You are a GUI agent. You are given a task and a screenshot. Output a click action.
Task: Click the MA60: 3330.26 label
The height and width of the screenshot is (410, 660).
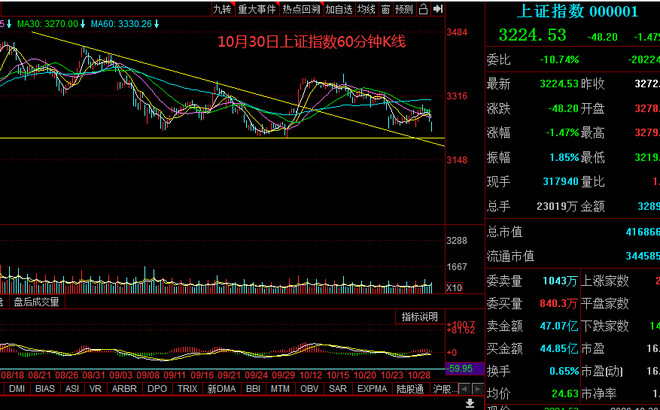121,24
